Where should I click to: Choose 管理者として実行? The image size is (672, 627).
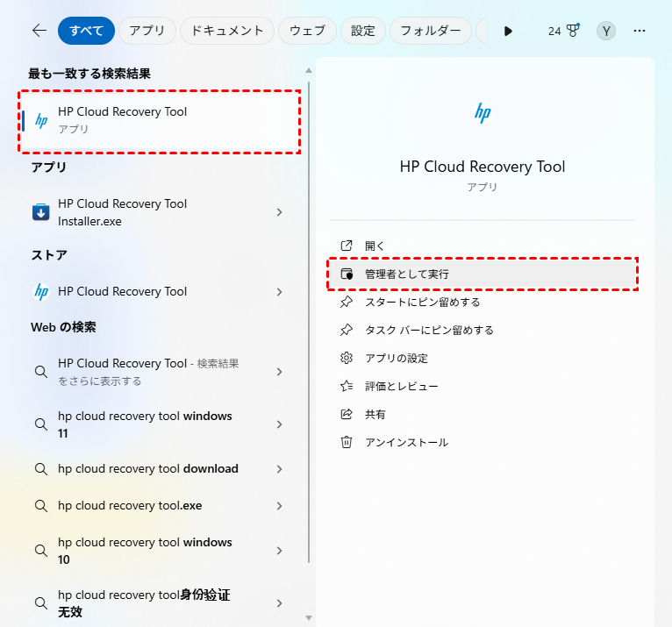click(x=483, y=274)
